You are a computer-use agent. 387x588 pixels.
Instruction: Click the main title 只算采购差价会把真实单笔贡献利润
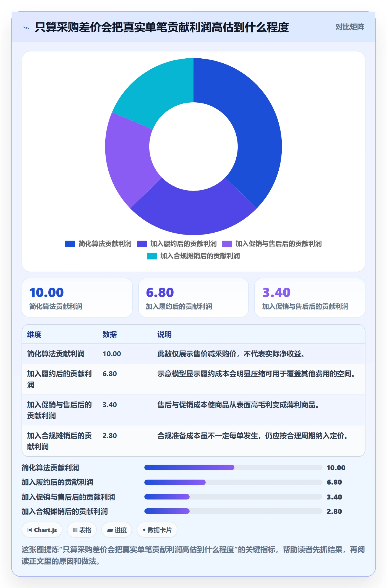coord(162,27)
